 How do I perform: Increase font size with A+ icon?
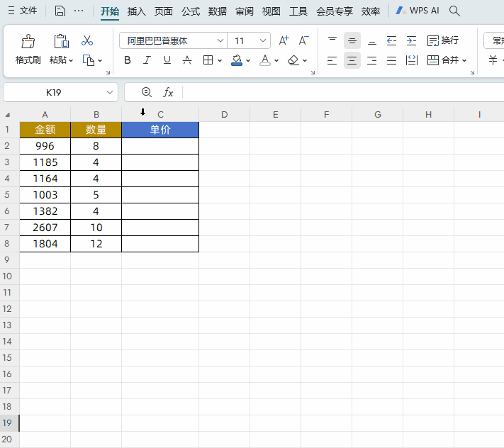[x=284, y=40]
